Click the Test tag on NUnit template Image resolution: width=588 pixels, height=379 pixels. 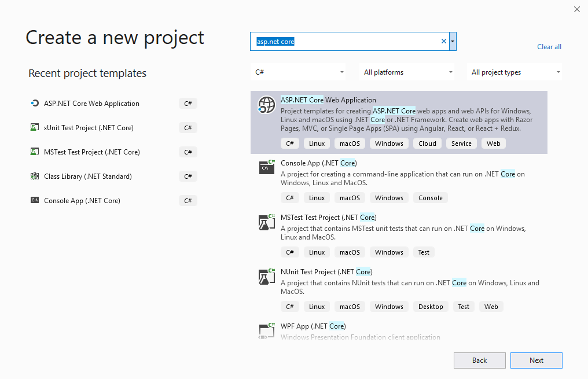click(x=464, y=307)
